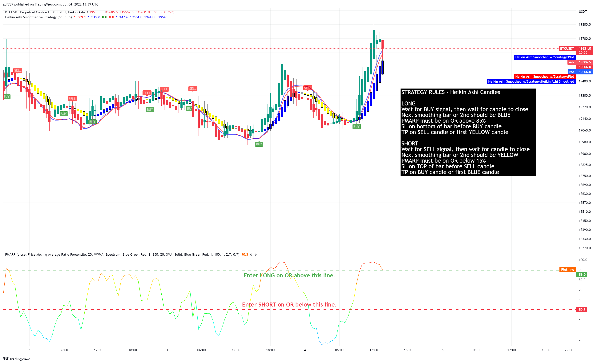Click the 'PMARP must be on OR below 15%' rule
The image size is (597, 364).
(444, 161)
